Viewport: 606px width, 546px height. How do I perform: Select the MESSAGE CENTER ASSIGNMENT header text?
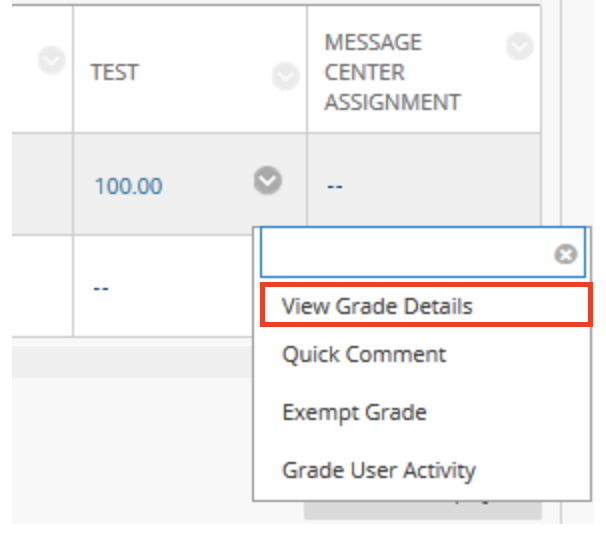point(392,72)
